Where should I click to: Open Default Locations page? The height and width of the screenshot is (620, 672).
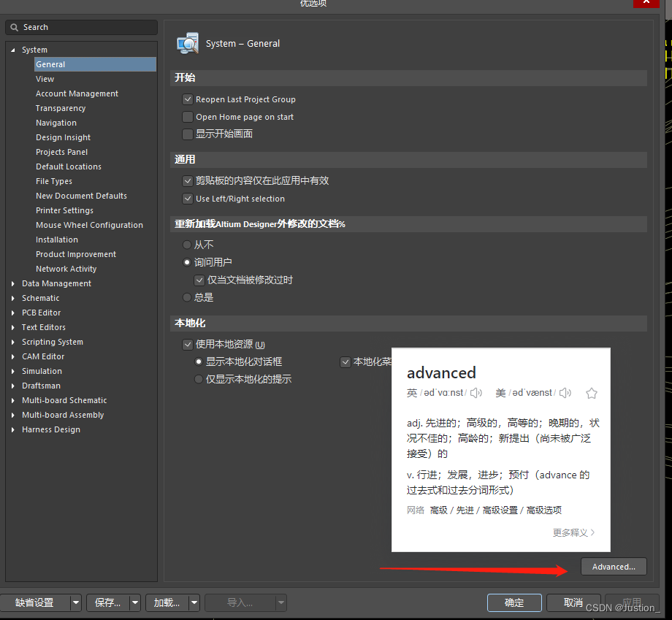point(69,167)
